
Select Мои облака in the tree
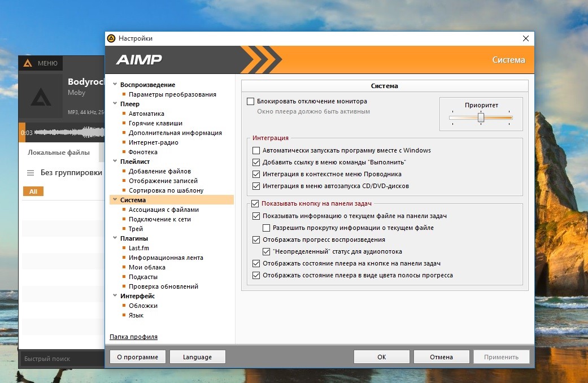tap(147, 267)
